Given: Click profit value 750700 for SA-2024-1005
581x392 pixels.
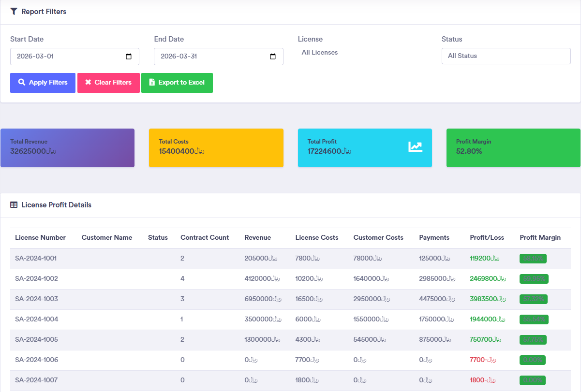Looking at the screenshot, I should [x=485, y=340].
